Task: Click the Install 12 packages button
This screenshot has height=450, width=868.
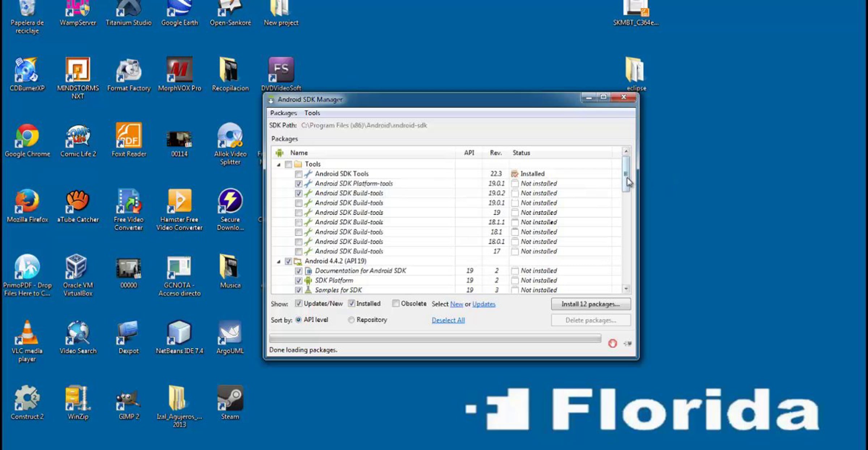Action: point(591,304)
